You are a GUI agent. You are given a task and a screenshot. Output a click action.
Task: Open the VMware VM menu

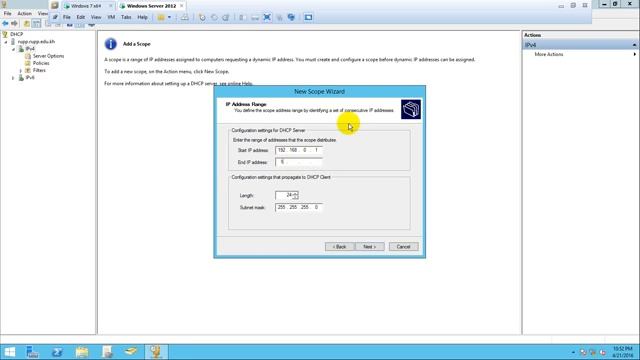pos(111,17)
